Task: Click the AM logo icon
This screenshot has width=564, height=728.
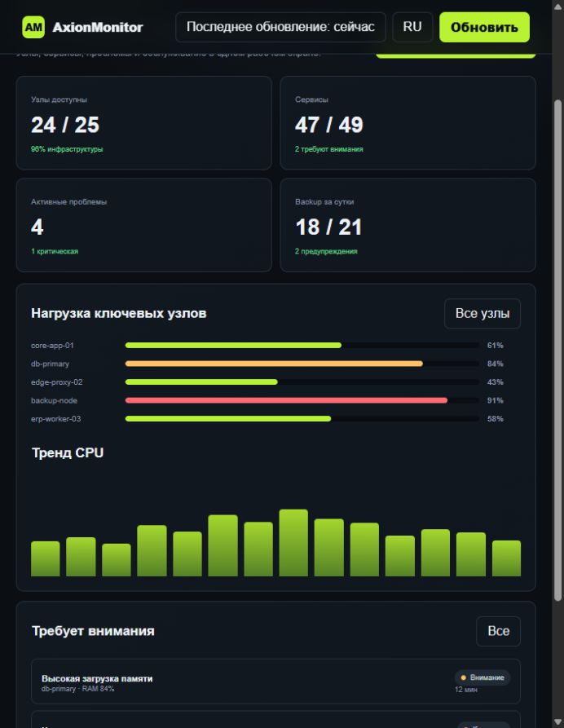Action: coord(33,27)
